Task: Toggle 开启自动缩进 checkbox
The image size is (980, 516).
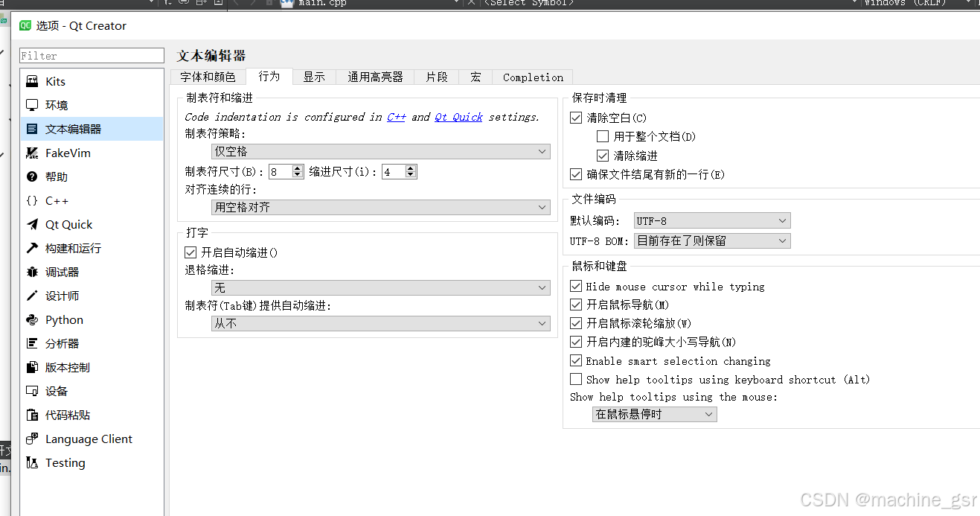Action: click(x=190, y=252)
